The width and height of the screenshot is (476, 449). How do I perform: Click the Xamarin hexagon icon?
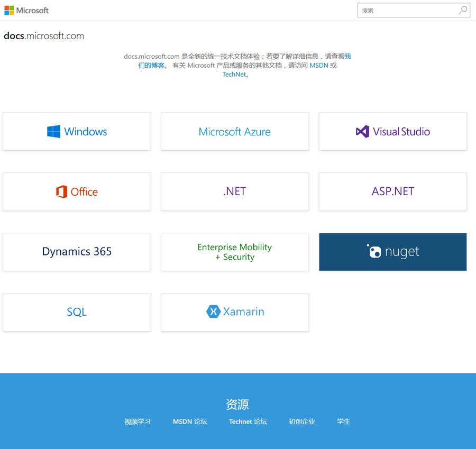point(213,311)
